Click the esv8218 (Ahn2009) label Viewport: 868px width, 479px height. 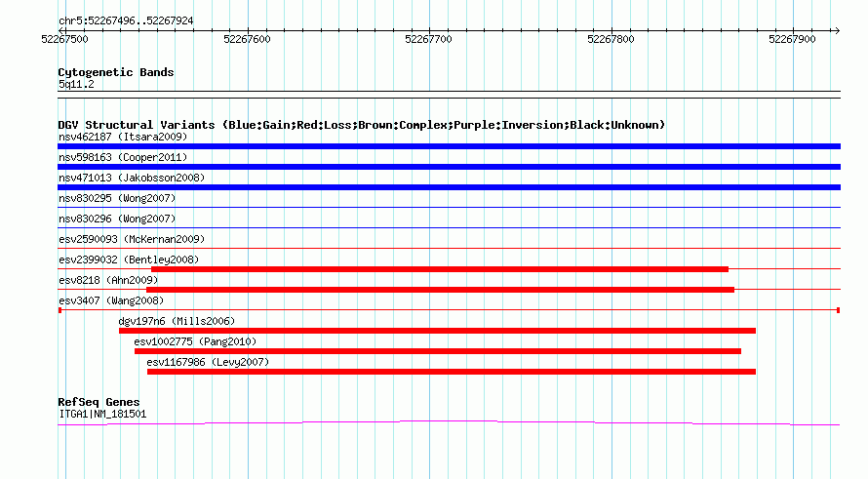click(108, 280)
